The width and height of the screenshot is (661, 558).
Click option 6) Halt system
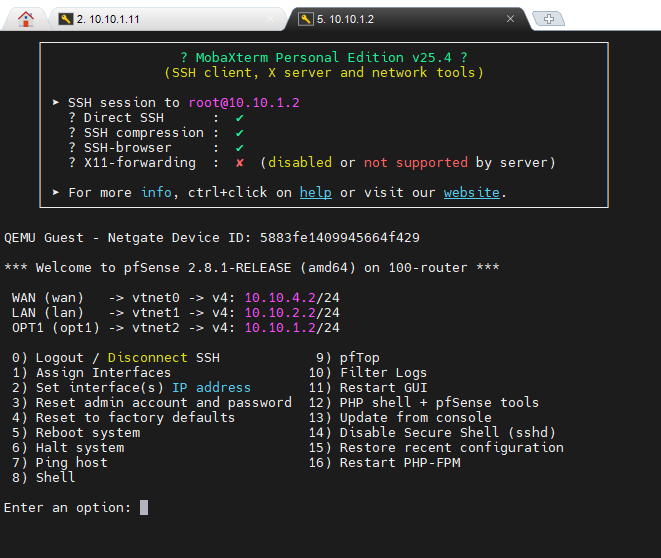click(x=68, y=448)
